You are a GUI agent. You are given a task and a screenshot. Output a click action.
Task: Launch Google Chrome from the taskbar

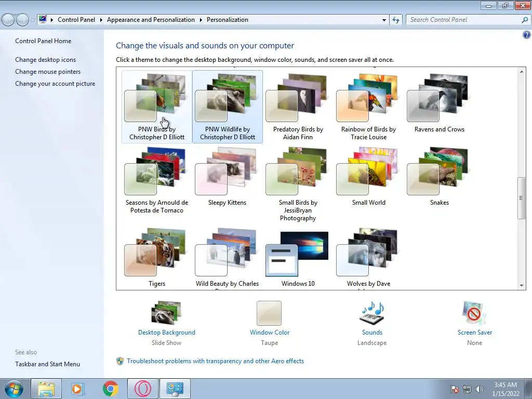110,389
